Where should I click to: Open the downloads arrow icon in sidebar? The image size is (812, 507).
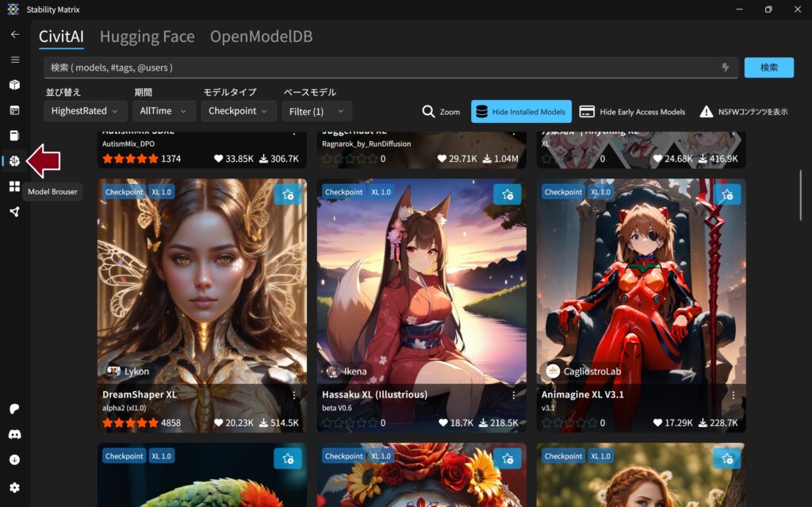point(14,459)
